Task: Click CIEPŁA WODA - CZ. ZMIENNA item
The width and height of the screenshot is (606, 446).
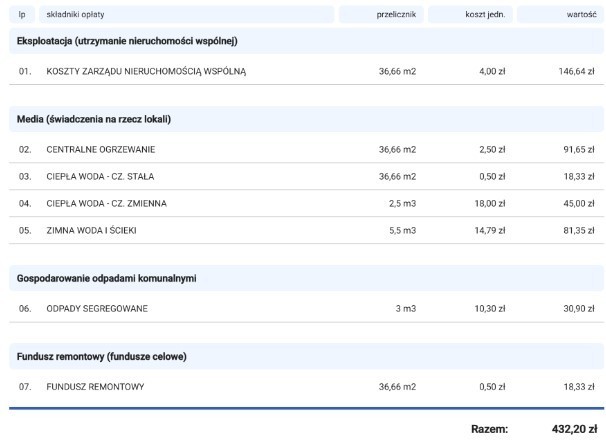Action: (x=106, y=204)
